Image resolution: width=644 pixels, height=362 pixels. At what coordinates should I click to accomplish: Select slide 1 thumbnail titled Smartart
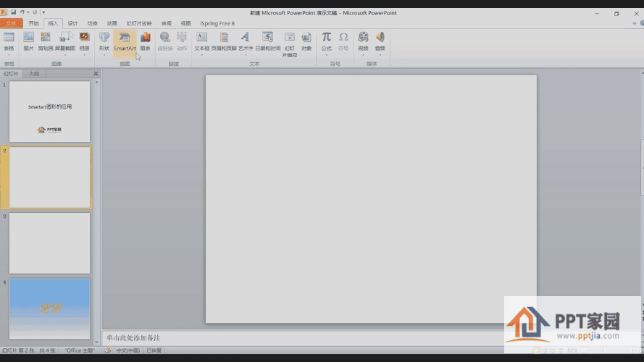pos(50,111)
